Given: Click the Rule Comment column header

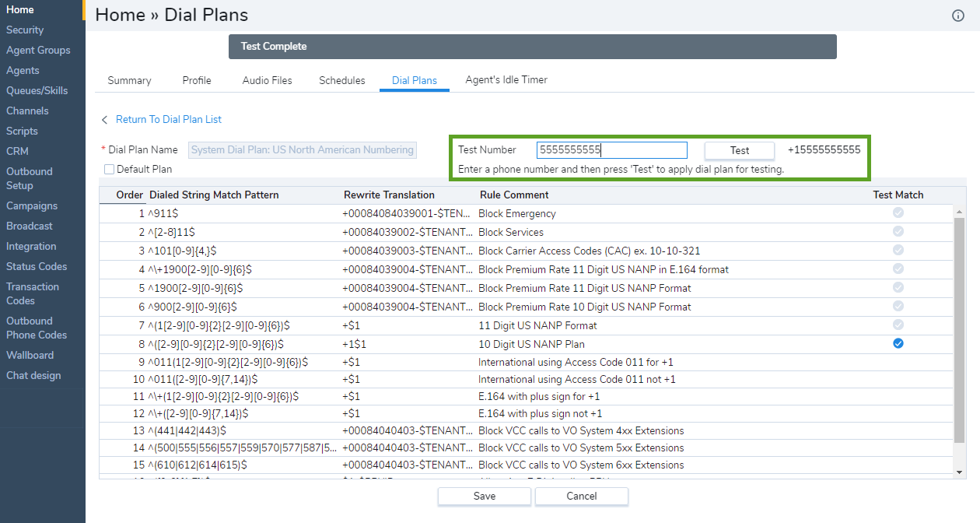Looking at the screenshot, I should (x=514, y=195).
